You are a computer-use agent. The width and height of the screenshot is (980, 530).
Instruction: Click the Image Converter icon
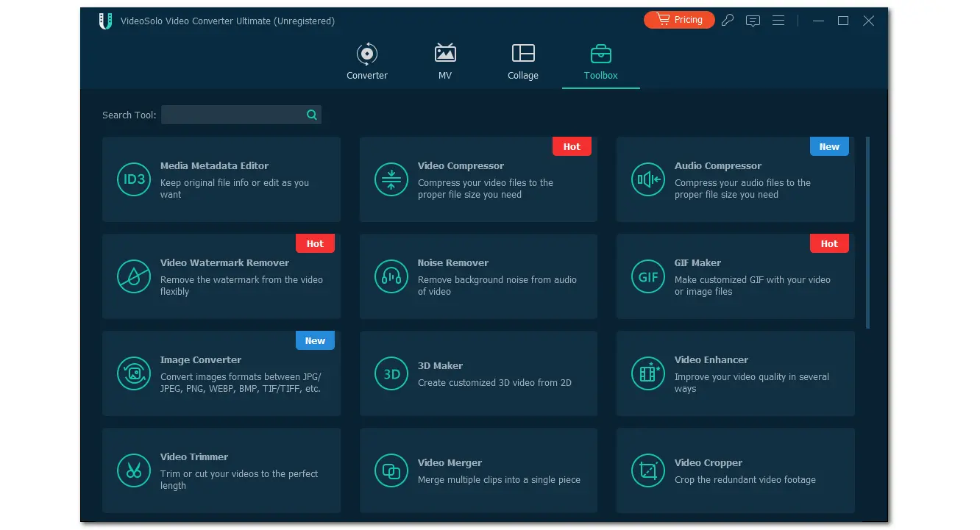click(x=134, y=373)
